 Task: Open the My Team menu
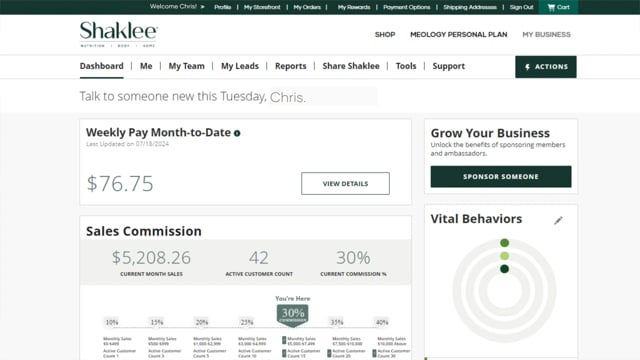tap(187, 66)
